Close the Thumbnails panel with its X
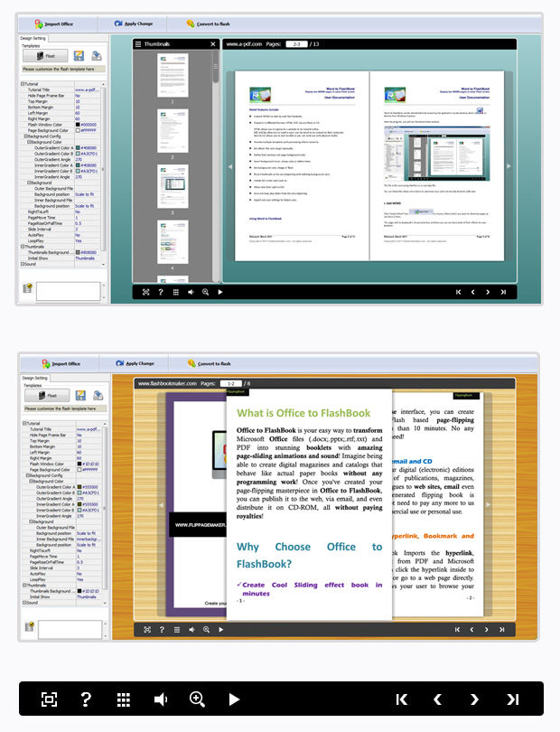Viewport: 560px width, 732px height. [213, 44]
